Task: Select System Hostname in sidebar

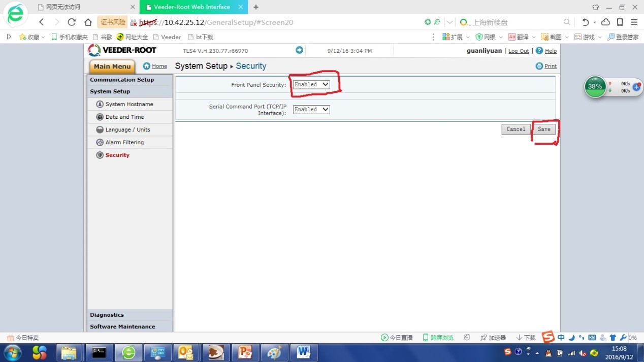Action: pos(129,104)
